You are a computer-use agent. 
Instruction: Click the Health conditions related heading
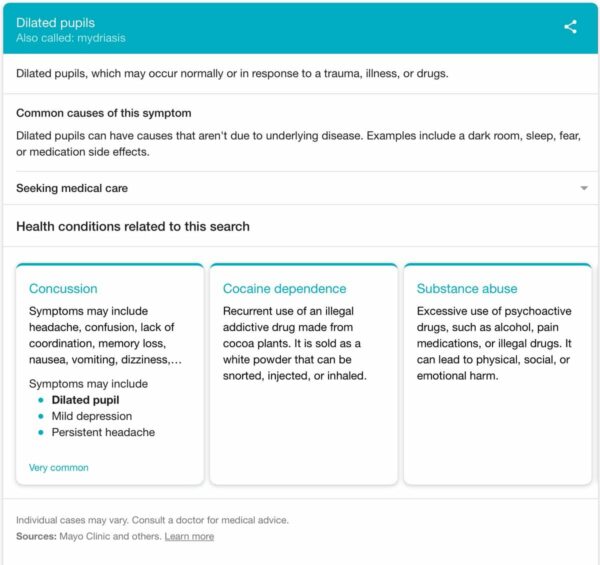tap(132, 227)
